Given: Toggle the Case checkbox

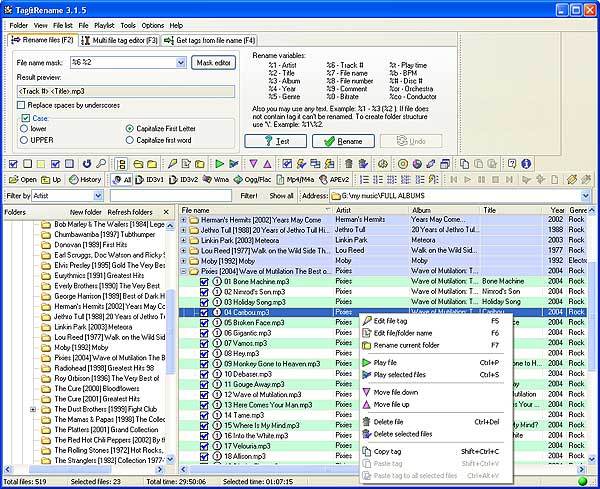Looking at the screenshot, I should click(x=26, y=118).
